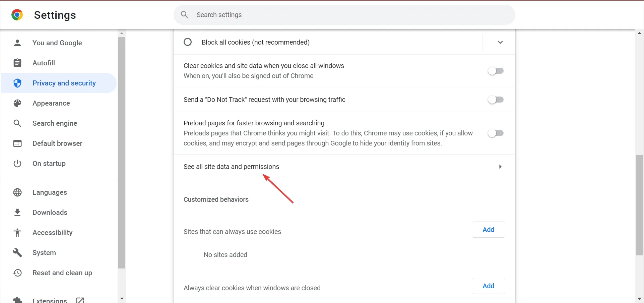644x303 pixels.
Task: Click the Search settings field
Action: [348, 15]
